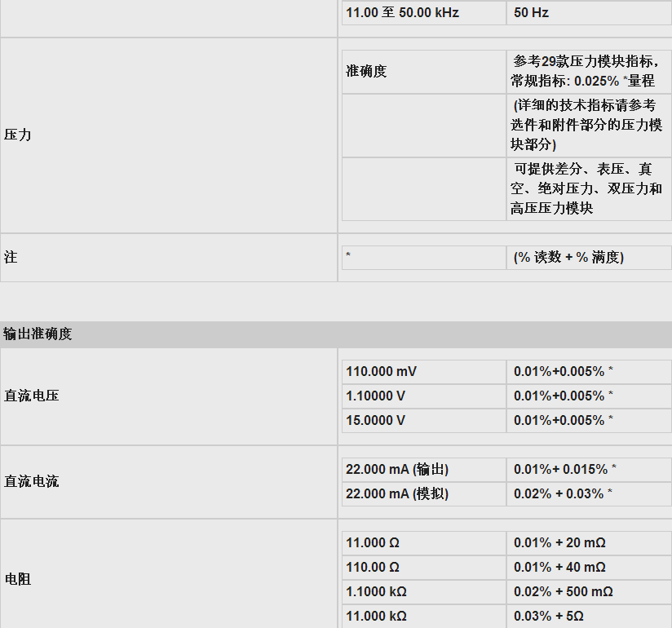Click the 直流电流 row label

point(31,481)
